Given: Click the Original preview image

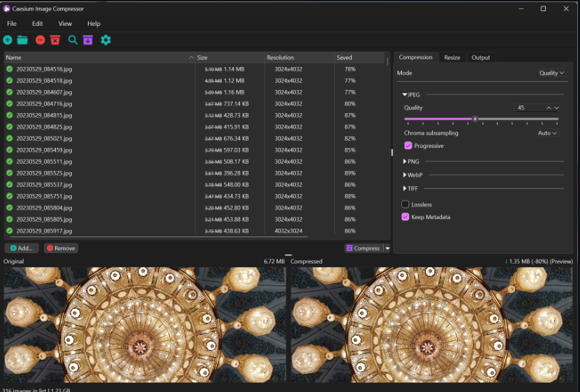Looking at the screenshot, I should 144,325.
